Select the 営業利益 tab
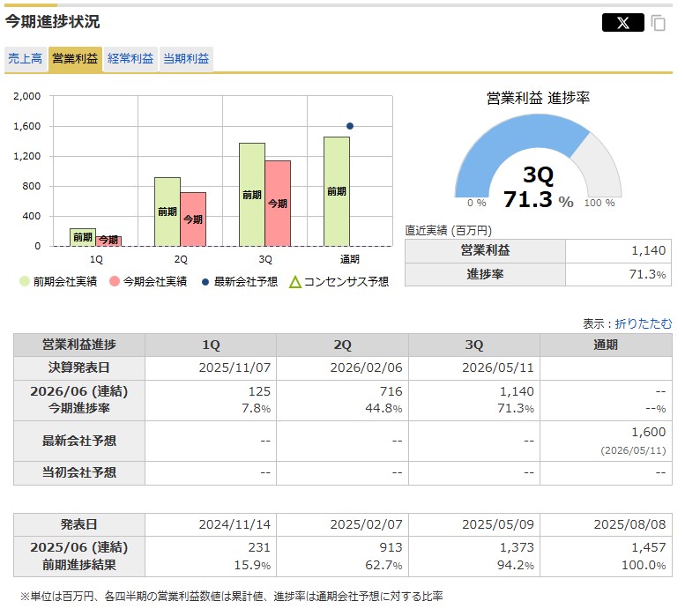The image size is (685, 616). (75, 58)
